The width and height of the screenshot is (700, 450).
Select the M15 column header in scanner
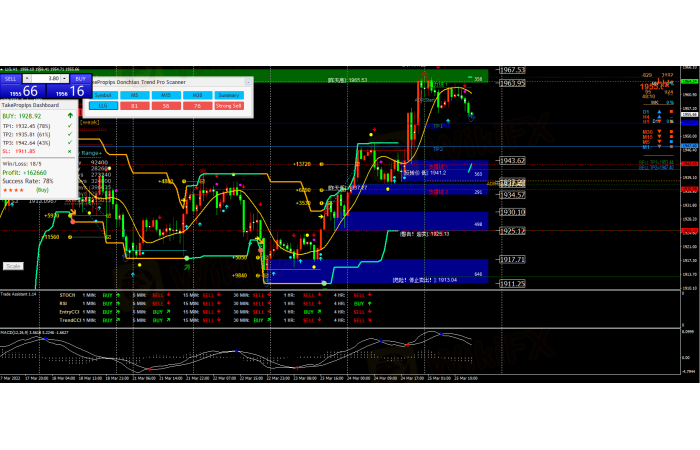click(165, 94)
